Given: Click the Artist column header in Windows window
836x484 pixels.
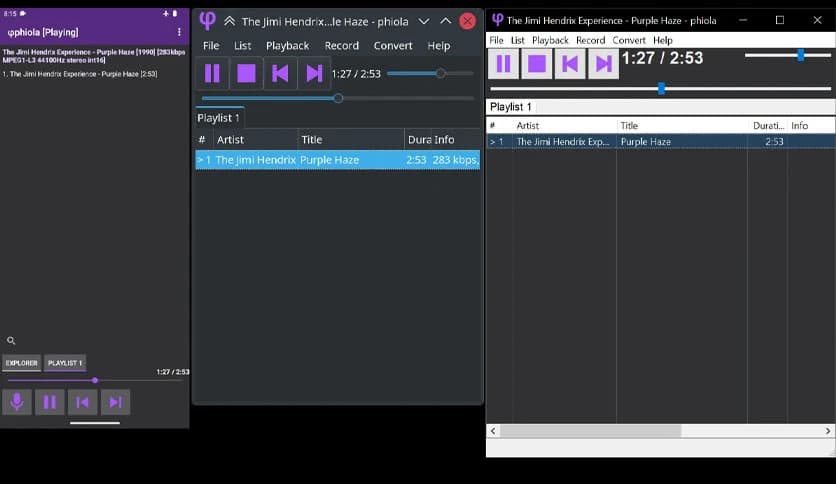Looking at the screenshot, I should 564,126.
